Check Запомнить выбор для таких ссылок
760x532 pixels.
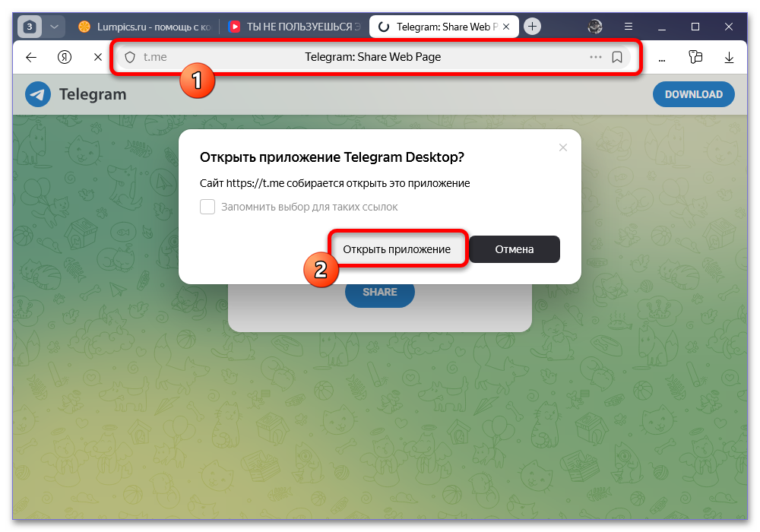click(x=207, y=207)
